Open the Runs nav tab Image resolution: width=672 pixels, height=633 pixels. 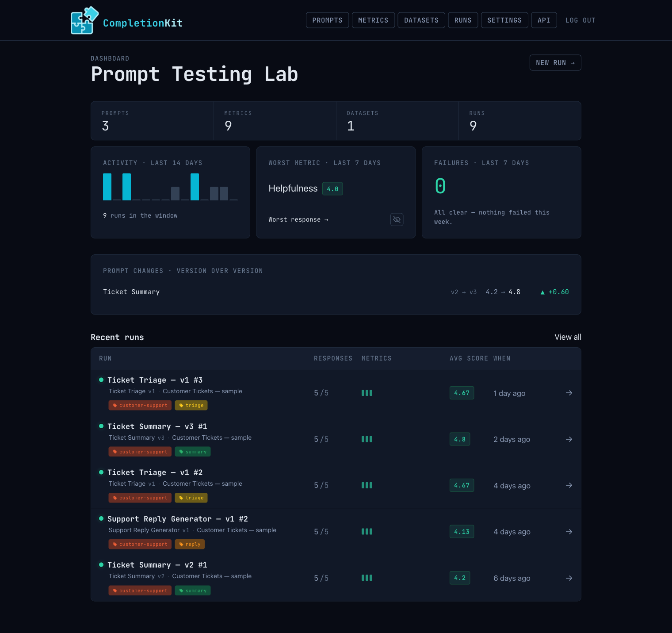click(463, 20)
